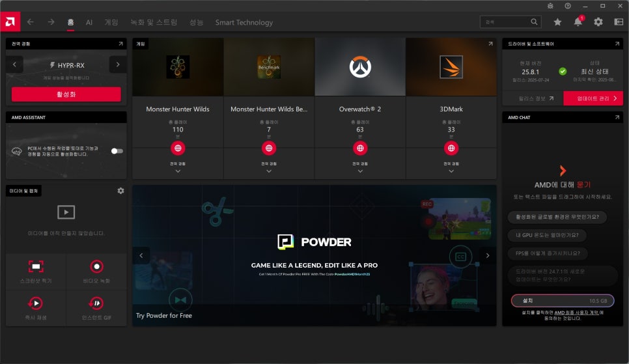Click the instant replay icon
This screenshot has height=364, width=629.
click(36, 303)
